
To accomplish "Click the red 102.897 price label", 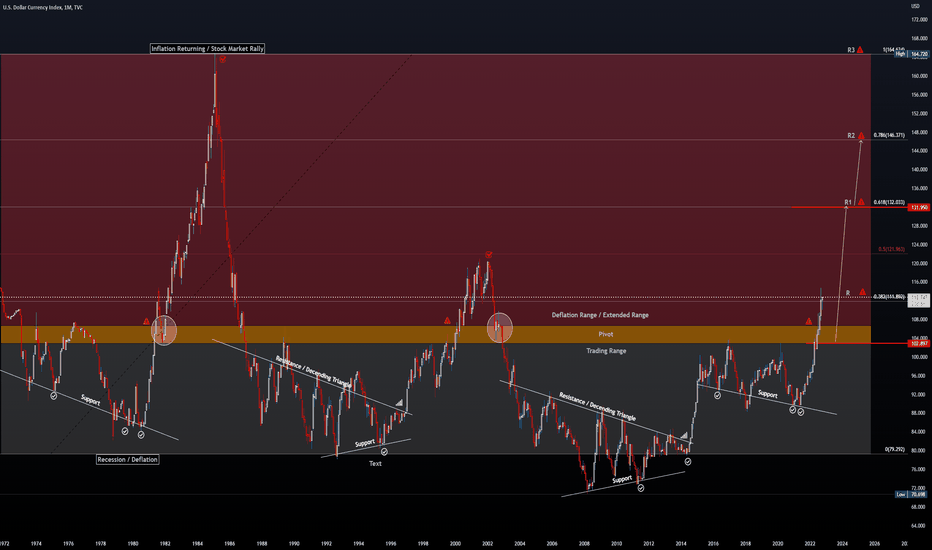I will [x=919, y=344].
